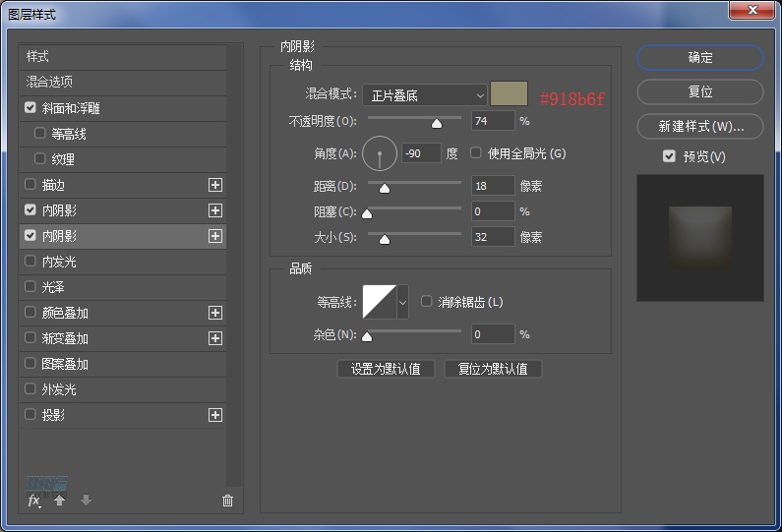Click the plus icon on the first 内阴影 row
This screenshot has height=532, width=782.
(215, 210)
